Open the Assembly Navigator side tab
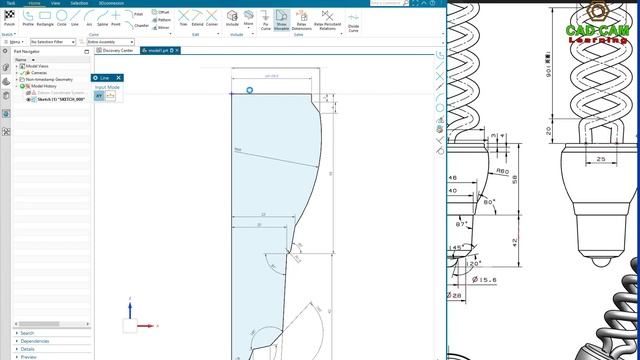640x360 pixels. tap(6, 67)
